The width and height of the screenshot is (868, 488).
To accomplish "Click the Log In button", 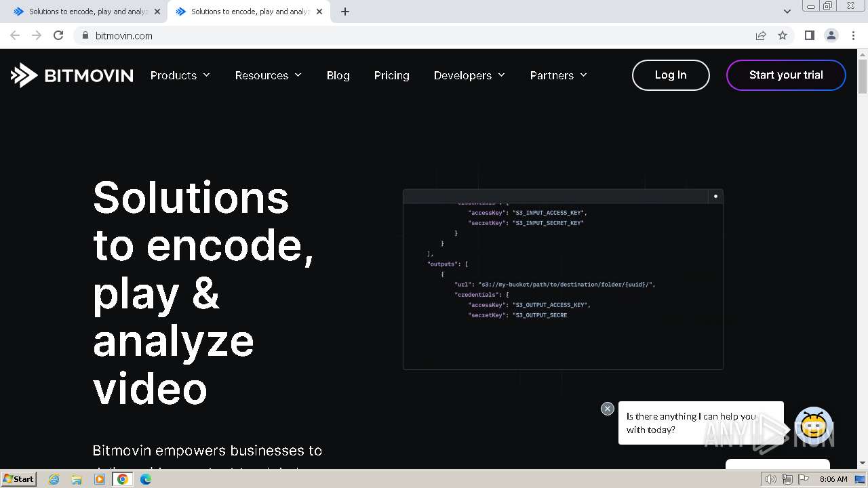I will point(671,75).
